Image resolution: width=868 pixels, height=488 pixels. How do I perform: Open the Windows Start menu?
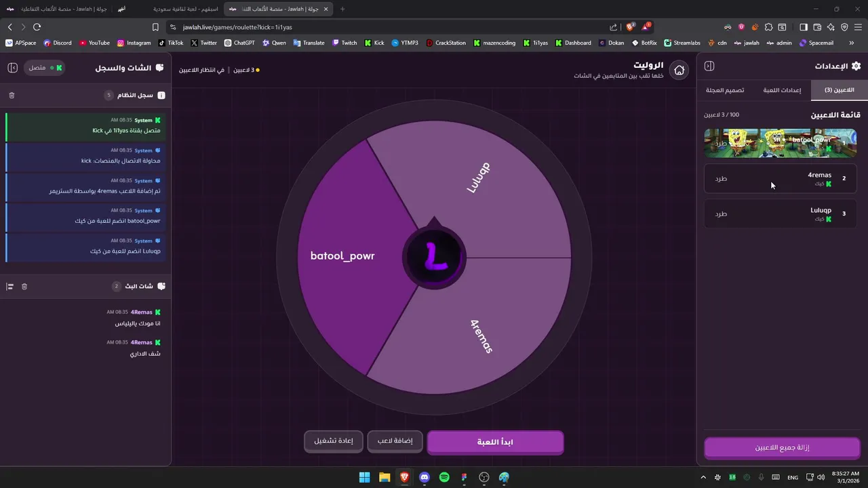pos(364,477)
